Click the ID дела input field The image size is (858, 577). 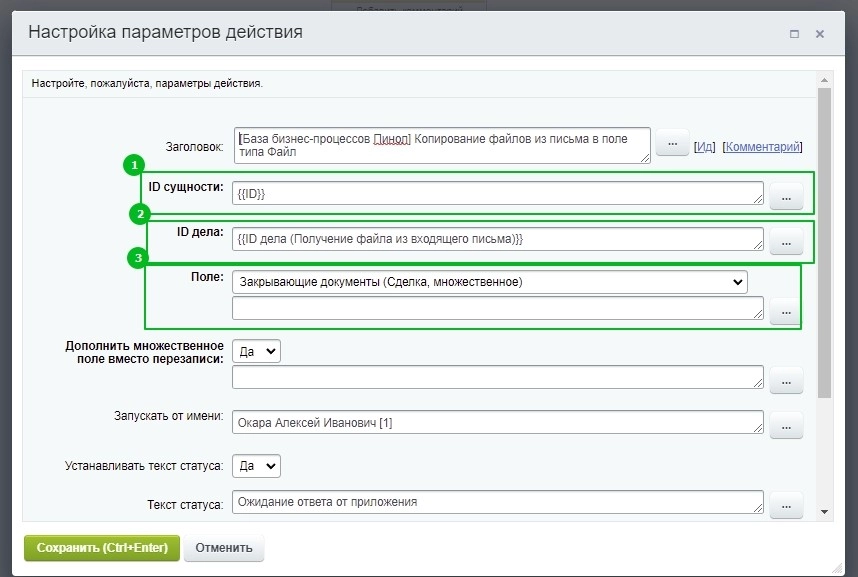[x=497, y=239]
